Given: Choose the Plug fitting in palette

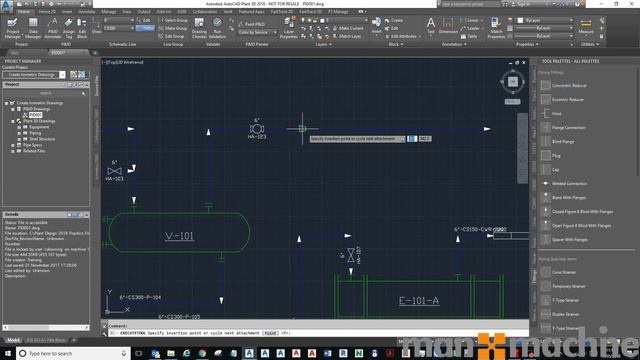Looking at the screenshot, I should pos(551,156).
